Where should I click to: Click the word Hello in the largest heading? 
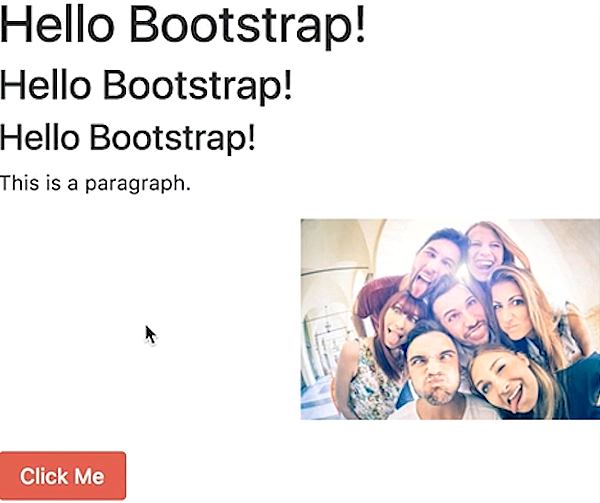click(57, 24)
